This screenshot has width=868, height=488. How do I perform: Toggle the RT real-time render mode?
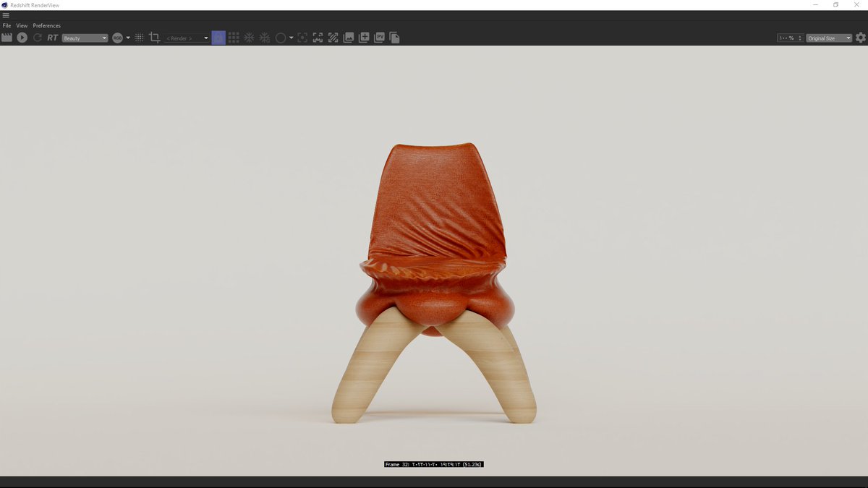click(x=52, y=38)
